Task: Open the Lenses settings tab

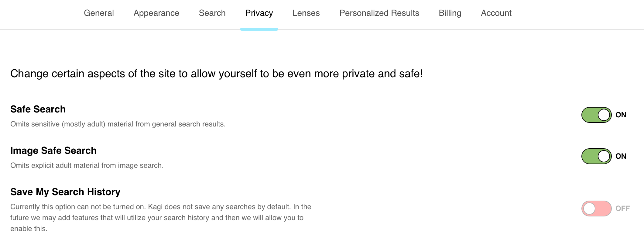Action: click(x=306, y=13)
